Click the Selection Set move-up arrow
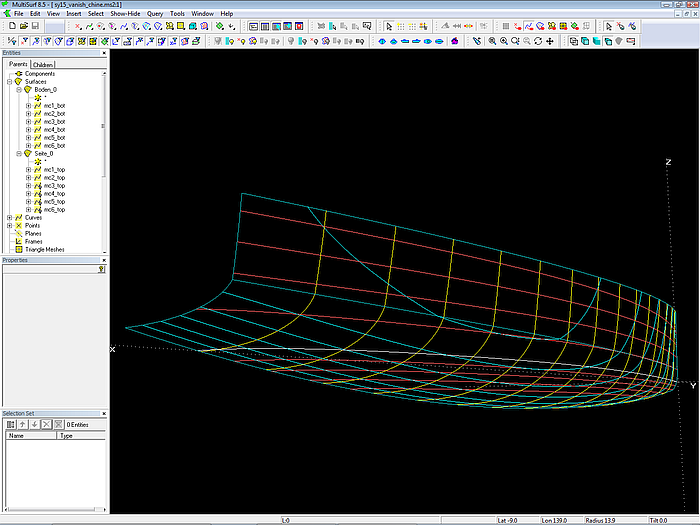The width and height of the screenshot is (700, 525). 23,424
